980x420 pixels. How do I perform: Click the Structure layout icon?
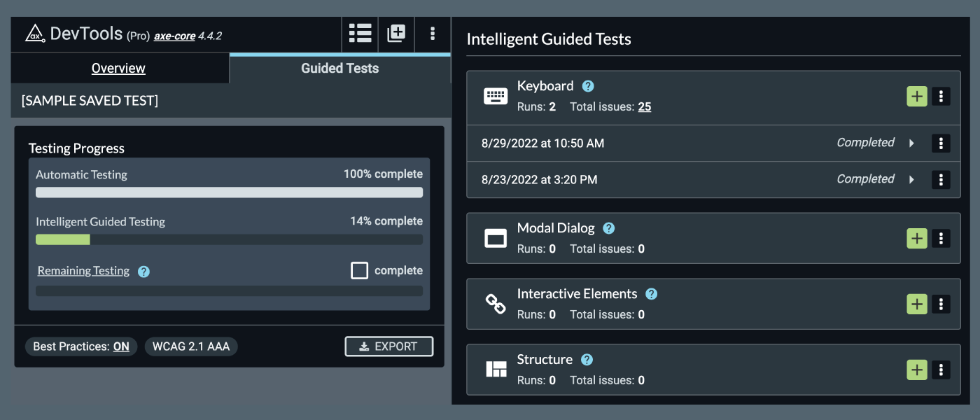(496, 370)
